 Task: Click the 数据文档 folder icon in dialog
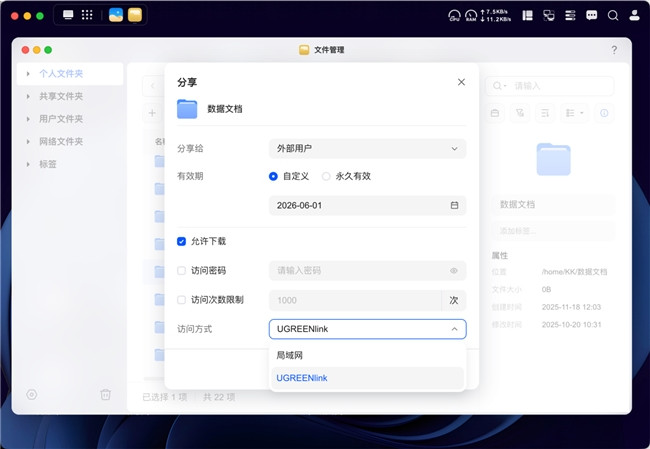[x=187, y=109]
